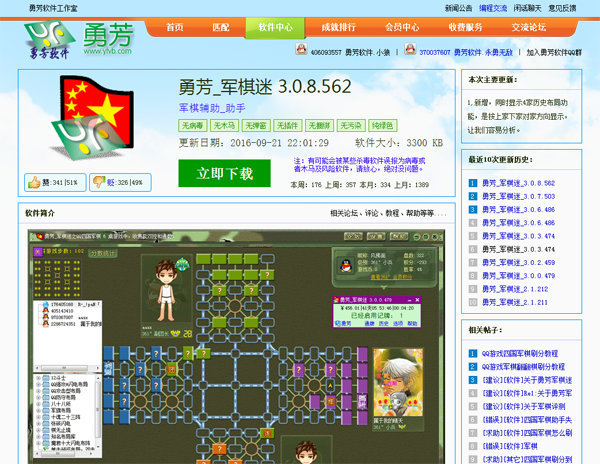Screen dimensions: 600x464
Task: Open post [建议][软件]Re1:关于勇芳军
Action: point(527,393)
